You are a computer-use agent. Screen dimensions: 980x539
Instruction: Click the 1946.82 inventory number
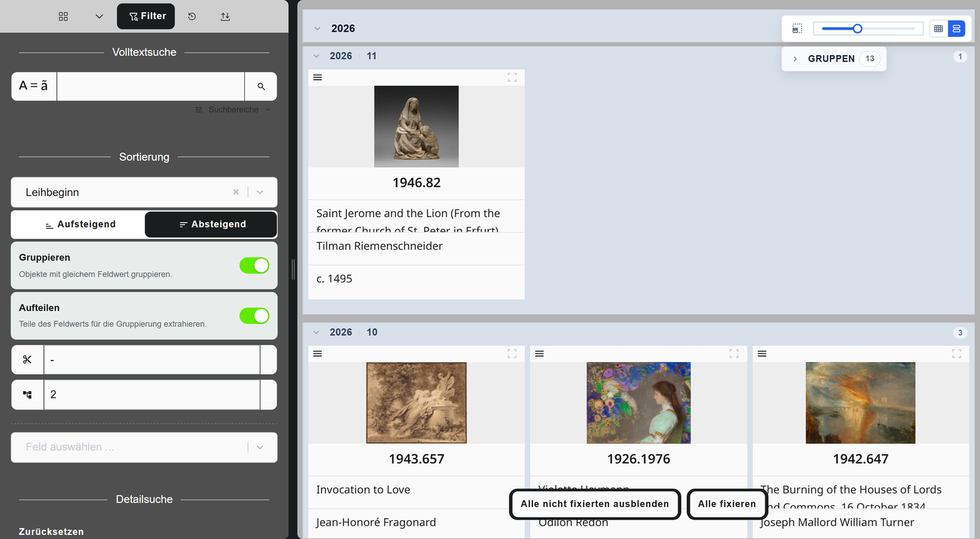tap(417, 183)
